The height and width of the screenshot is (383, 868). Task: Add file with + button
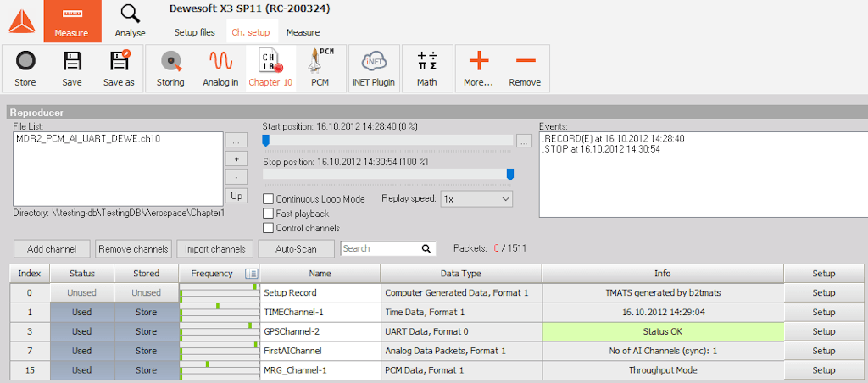click(236, 160)
